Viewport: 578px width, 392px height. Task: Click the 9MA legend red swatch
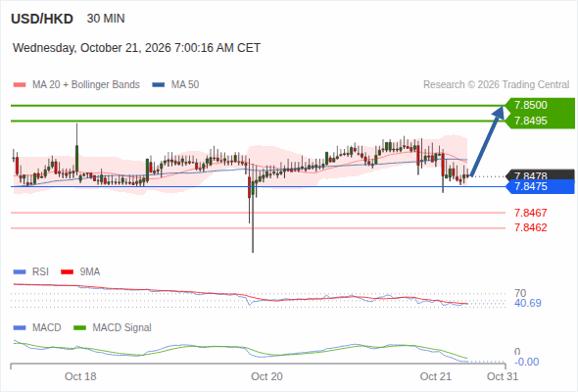[67, 272]
